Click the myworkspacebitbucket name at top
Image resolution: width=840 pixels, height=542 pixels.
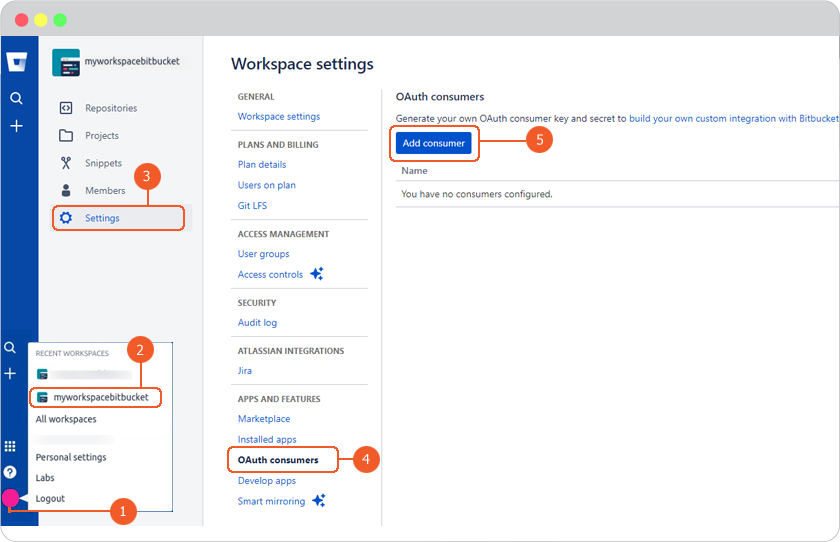point(132,61)
